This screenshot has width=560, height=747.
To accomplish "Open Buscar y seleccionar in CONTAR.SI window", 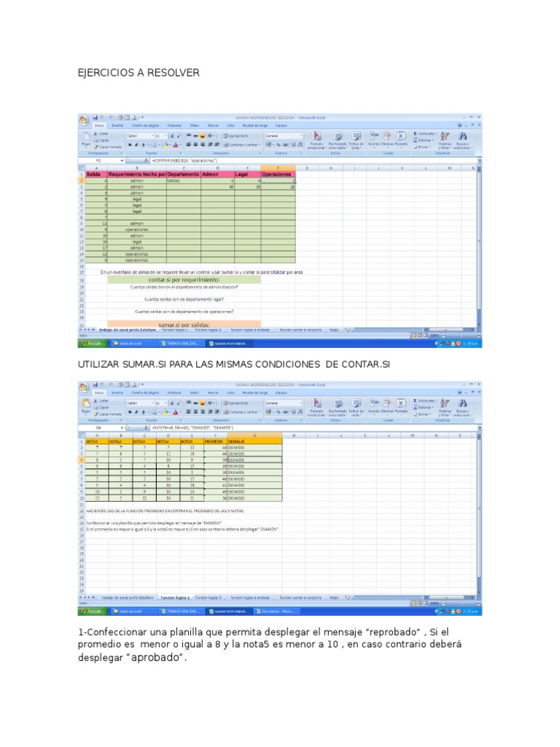I will click(x=463, y=141).
